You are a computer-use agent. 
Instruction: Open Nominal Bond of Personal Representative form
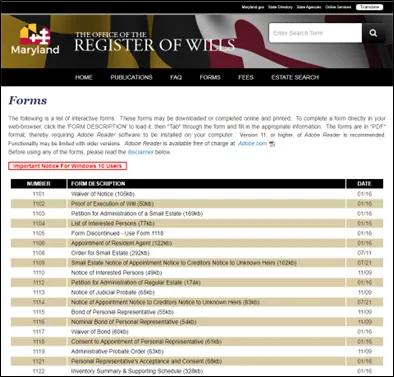click(x=134, y=322)
